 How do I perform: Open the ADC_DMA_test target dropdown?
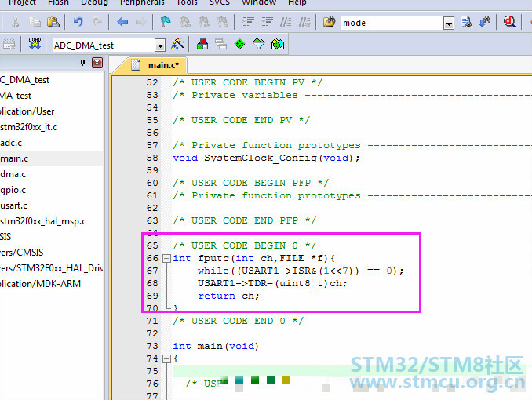160,45
